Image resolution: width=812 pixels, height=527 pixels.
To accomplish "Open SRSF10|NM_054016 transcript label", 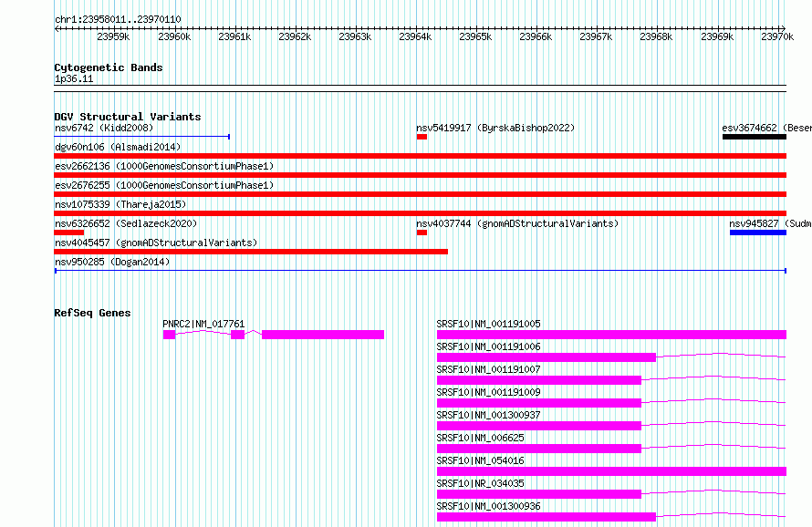I will point(480,460).
